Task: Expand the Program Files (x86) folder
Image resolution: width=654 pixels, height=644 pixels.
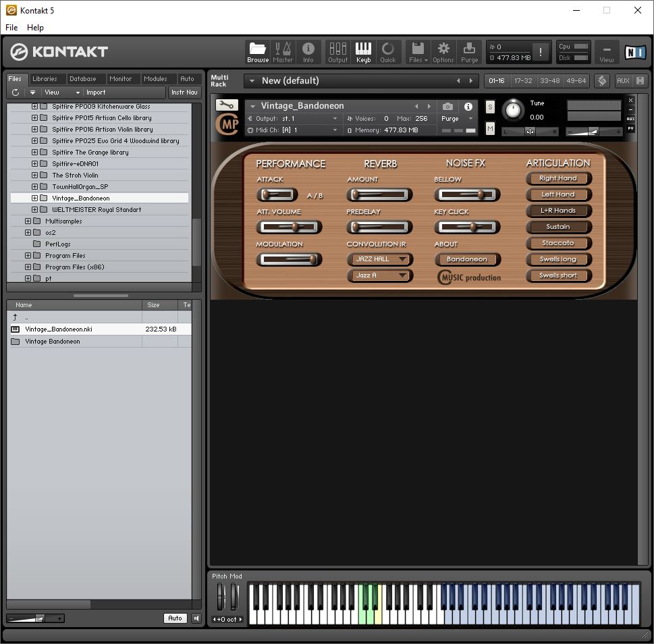Action: (28, 267)
